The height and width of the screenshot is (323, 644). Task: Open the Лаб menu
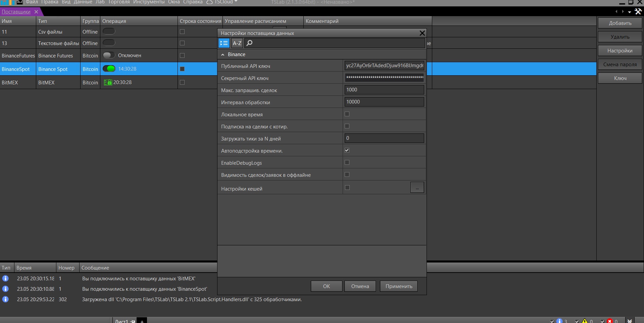(100, 2)
